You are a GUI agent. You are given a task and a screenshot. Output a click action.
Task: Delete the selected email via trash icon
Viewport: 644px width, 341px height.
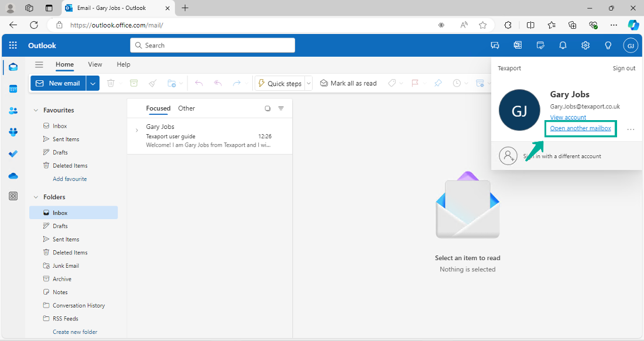(x=111, y=83)
